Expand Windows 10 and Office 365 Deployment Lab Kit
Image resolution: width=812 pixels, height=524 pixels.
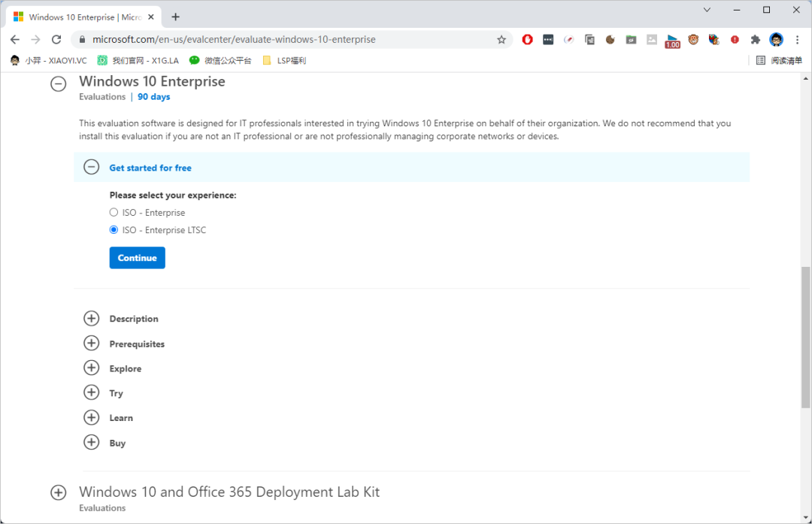[x=59, y=492]
